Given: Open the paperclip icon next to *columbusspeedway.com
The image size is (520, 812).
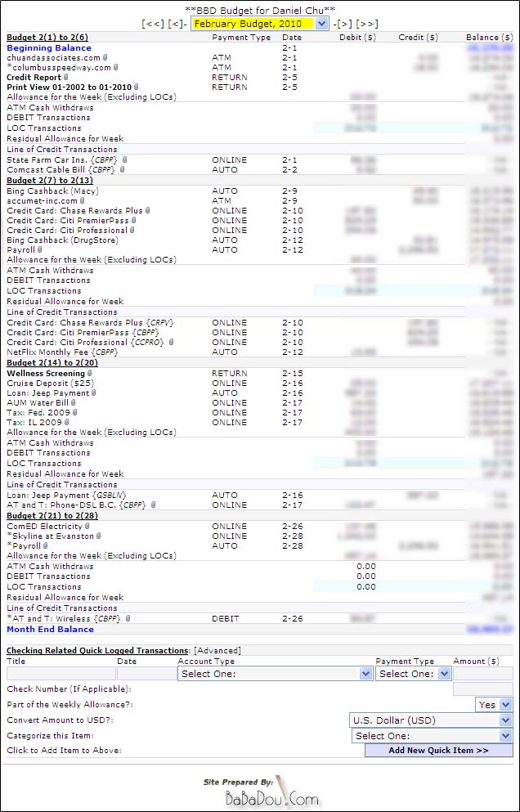Looking at the screenshot, I should click(x=116, y=68).
